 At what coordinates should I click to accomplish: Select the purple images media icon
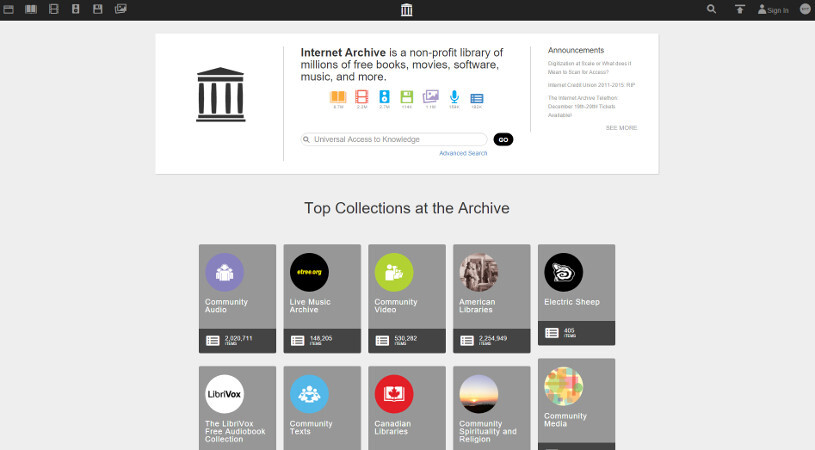tap(431, 97)
